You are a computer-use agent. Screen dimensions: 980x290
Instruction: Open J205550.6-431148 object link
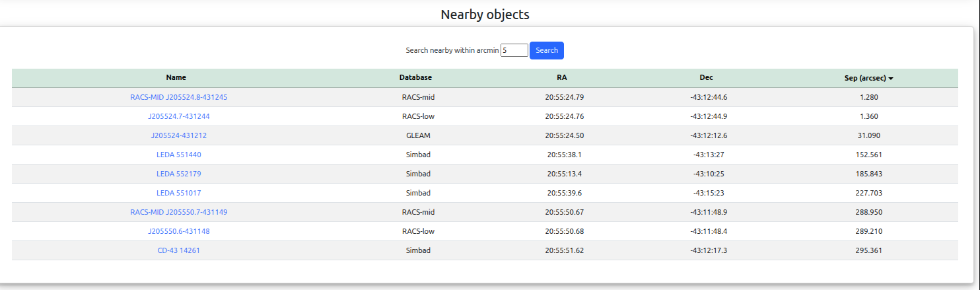[179, 231]
